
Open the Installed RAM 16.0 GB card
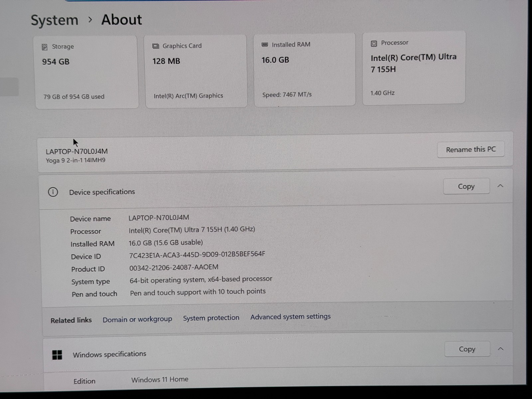click(x=305, y=69)
